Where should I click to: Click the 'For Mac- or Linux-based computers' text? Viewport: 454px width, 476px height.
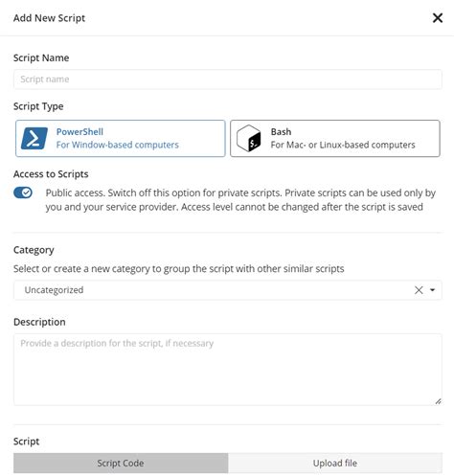(343, 145)
